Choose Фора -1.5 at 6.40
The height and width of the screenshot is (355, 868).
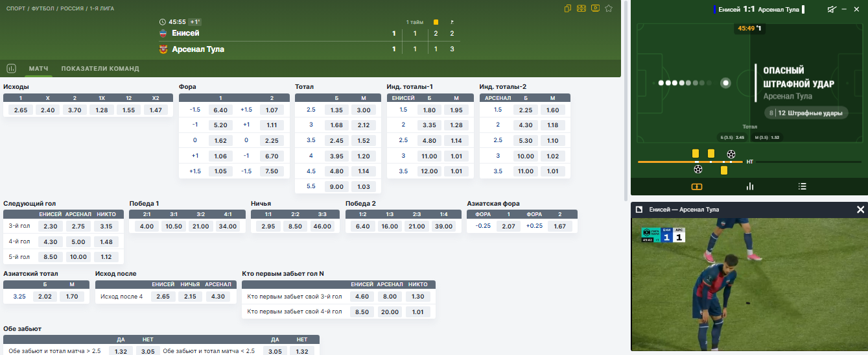coord(220,110)
